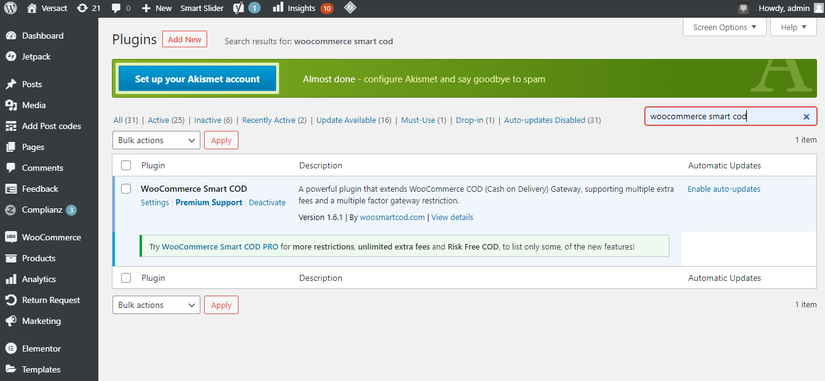Open the Premium Support link
This screenshot has width=825, height=381.
[209, 203]
